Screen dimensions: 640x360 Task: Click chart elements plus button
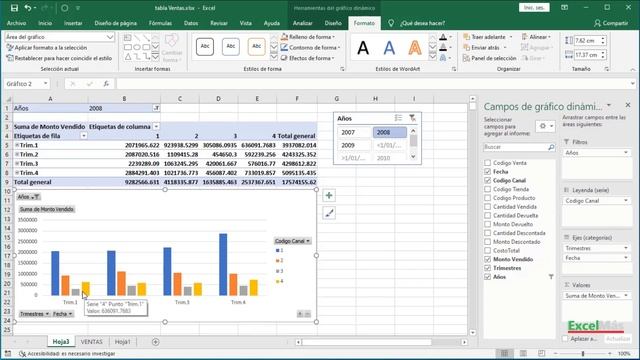coord(329,196)
